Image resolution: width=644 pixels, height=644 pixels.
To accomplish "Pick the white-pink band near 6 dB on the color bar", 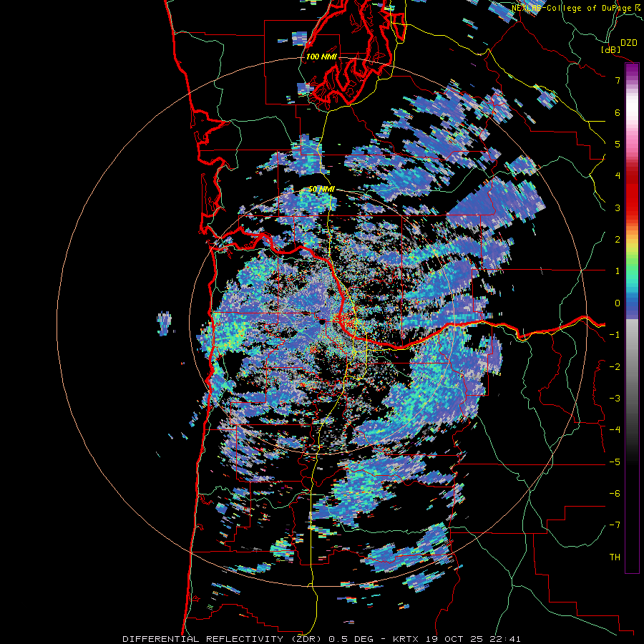I will tap(632, 111).
